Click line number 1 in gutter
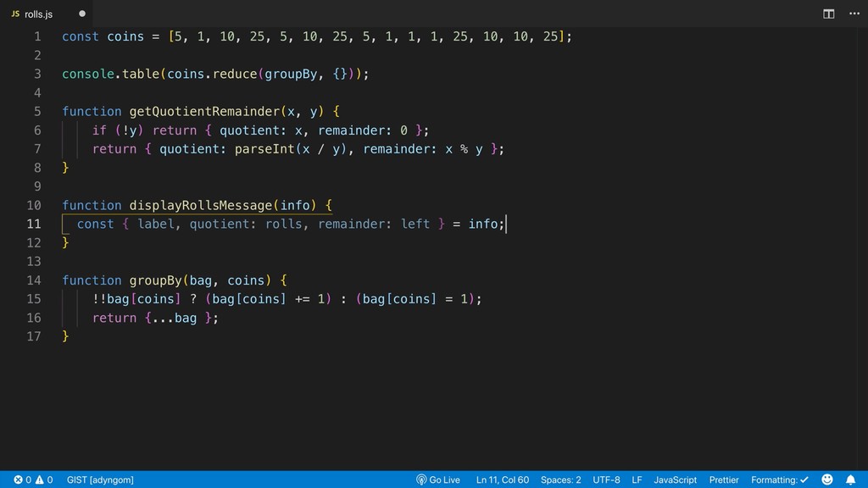Viewport: 868px width, 488px height. click(37, 36)
